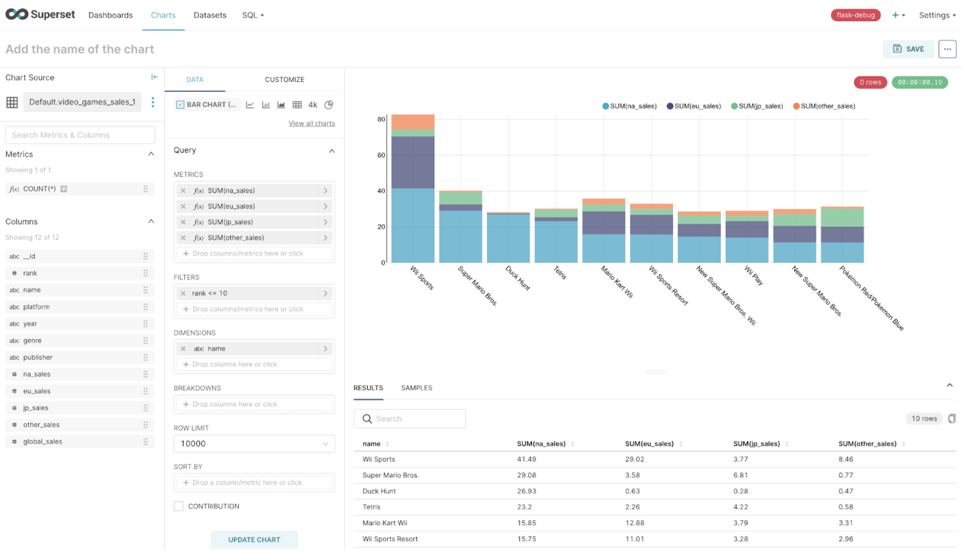Select the pie chart visualization icon
The width and height of the screenshot is (965, 560).
click(x=329, y=105)
